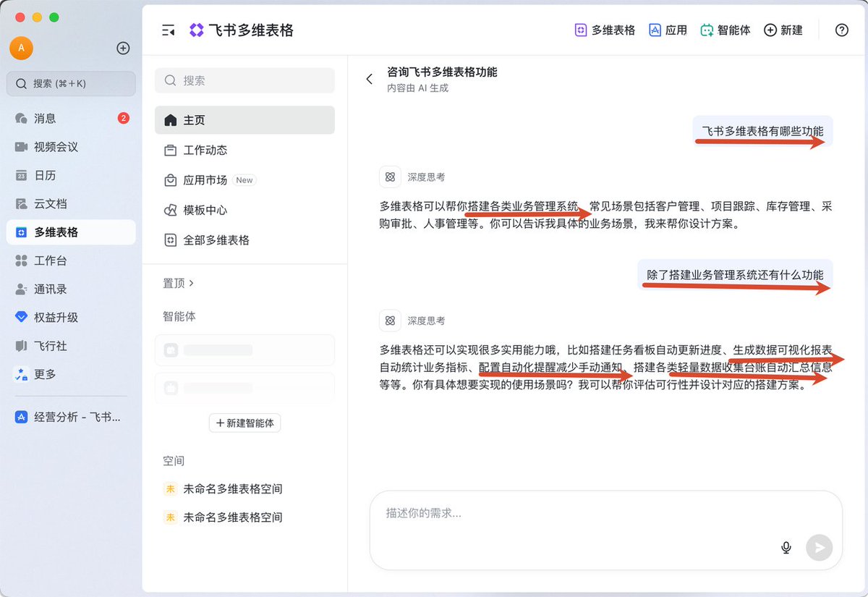Click the 空间 section heading
The image size is (868, 597).
point(174,461)
